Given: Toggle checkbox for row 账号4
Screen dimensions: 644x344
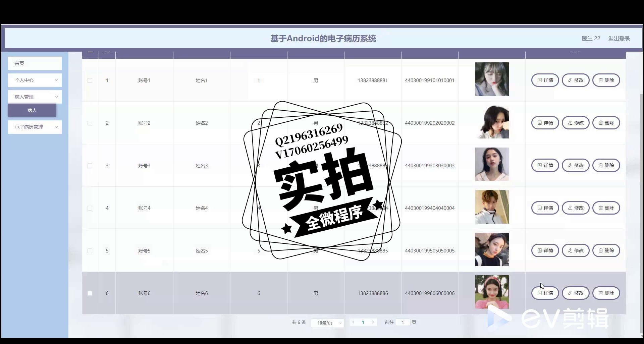Looking at the screenshot, I should [x=90, y=208].
